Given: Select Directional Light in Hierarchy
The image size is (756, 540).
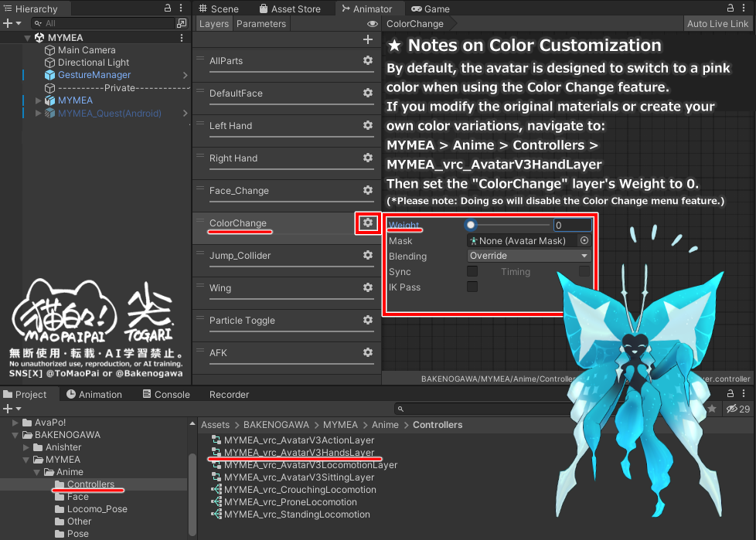Looking at the screenshot, I should coord(93,63).
